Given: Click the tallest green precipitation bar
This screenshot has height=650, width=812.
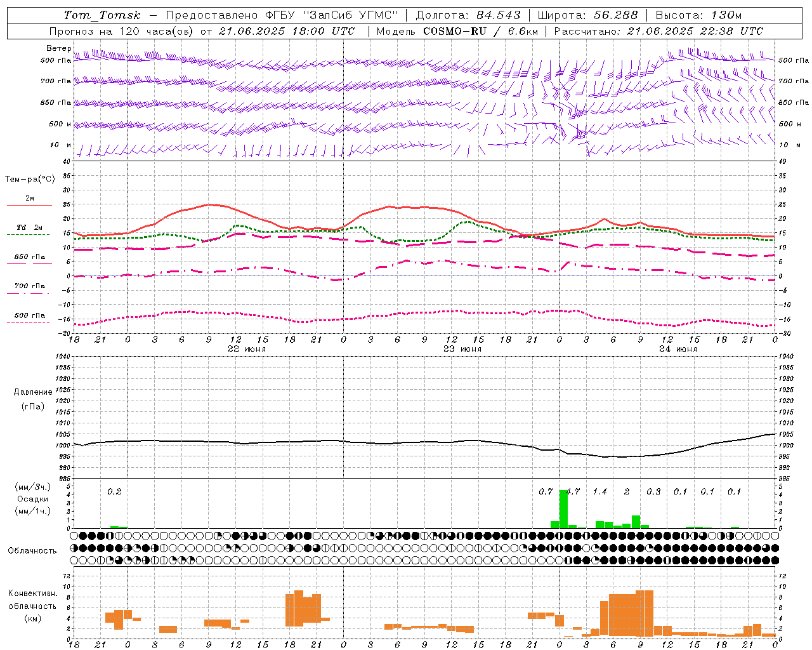Looking at the screenshot, I should click(563, 509).
